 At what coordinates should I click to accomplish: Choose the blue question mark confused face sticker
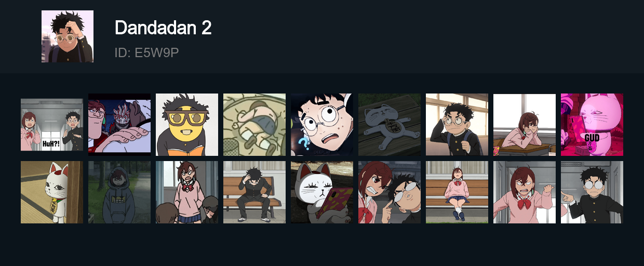point(322,125)
